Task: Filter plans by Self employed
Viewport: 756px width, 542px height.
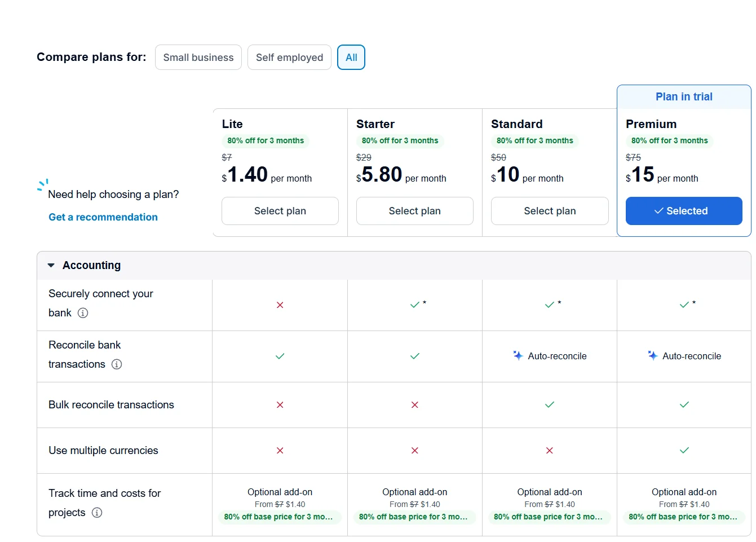Action: coord(289,58)
